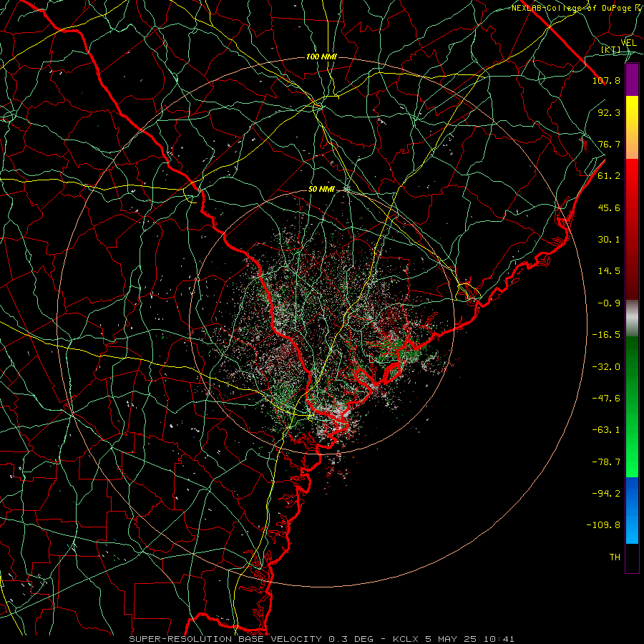Click the -0.9 scale value
The height and width of the screenshot is (644, 644).
point(609,303)
